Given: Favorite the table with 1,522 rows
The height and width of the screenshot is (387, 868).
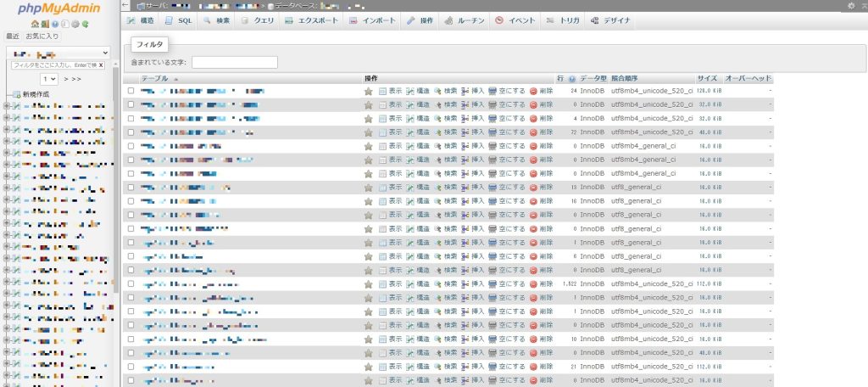Looking at the screenshot, I should (x=368, y=283).
